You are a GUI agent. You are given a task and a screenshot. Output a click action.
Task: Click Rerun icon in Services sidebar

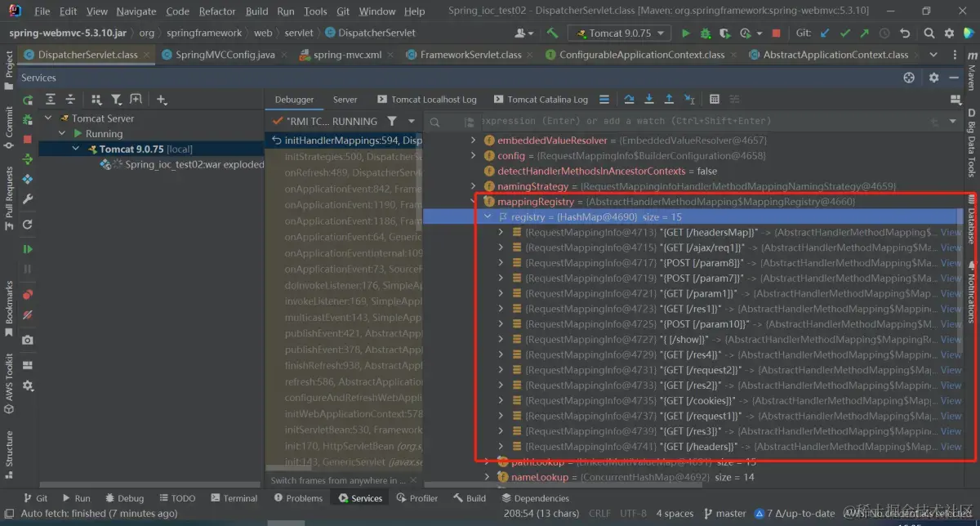point(28,100)
